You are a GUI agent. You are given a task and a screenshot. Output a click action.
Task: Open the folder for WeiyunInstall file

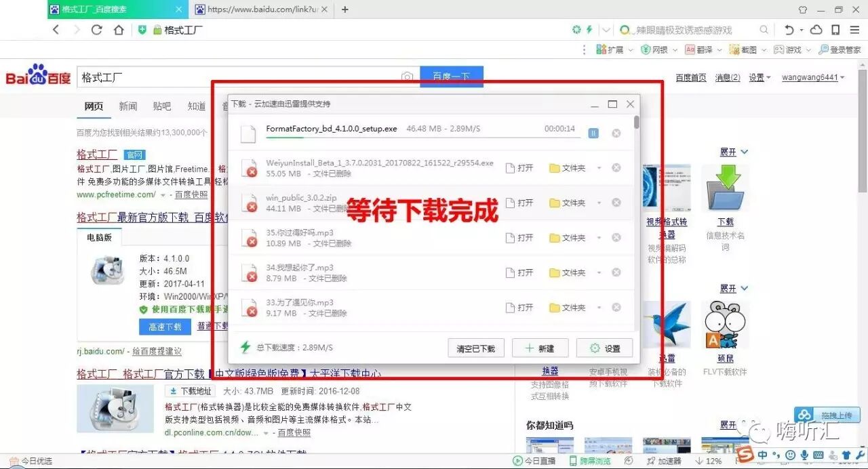pyautogui.click(x=567, y=168)
